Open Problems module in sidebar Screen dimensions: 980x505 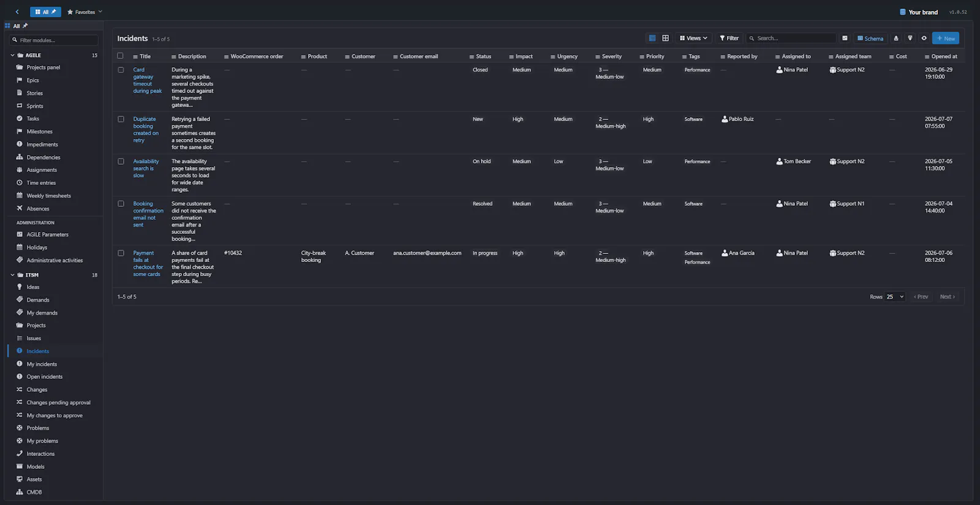click(37, 428)
